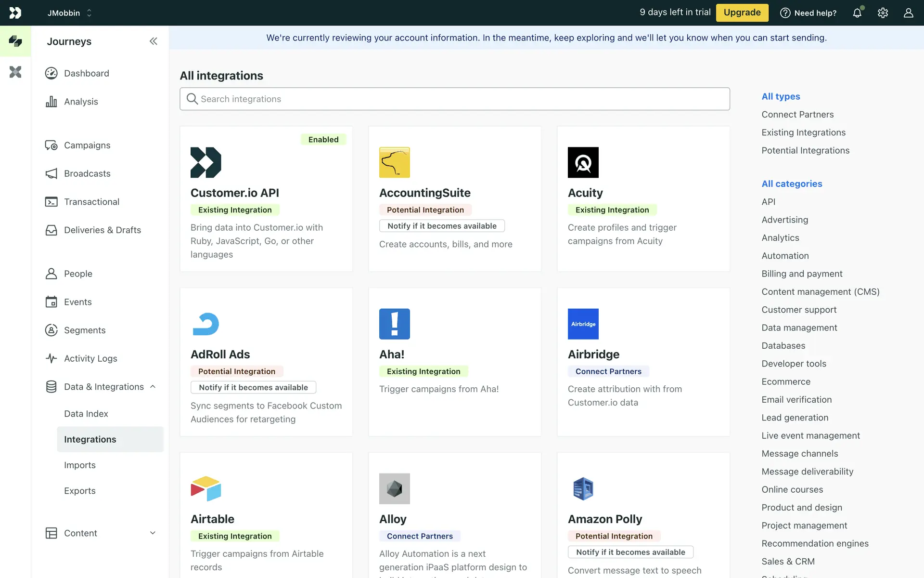This screenshot has height=578, width=924.
Task: Filter integrations by the Analytics category
Action: (x=780, y=238)
